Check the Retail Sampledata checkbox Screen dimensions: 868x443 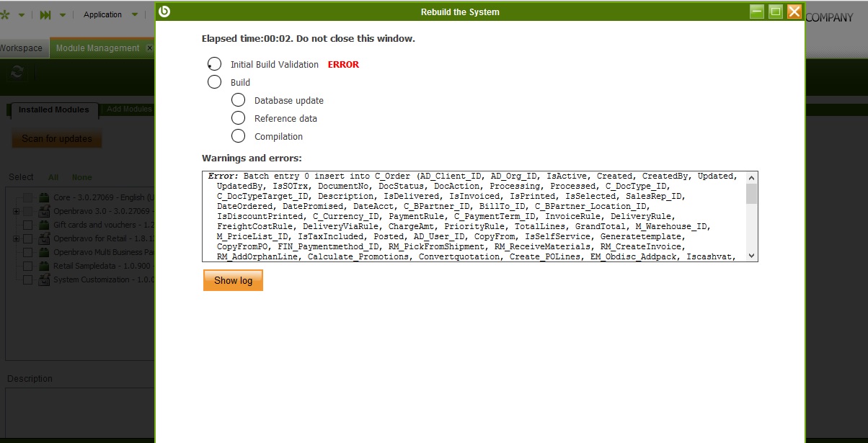pyautogui.click(x=28, y=266)
